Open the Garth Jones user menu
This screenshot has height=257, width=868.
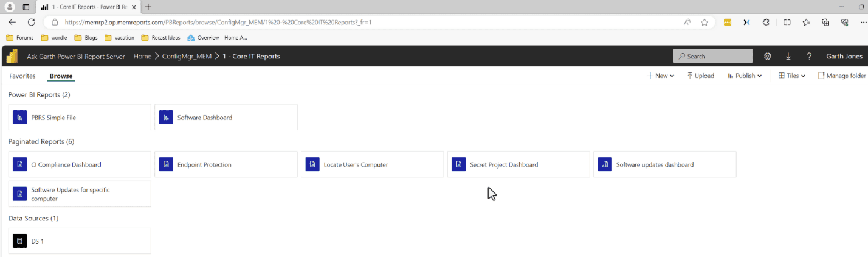[x=844, y=56]
